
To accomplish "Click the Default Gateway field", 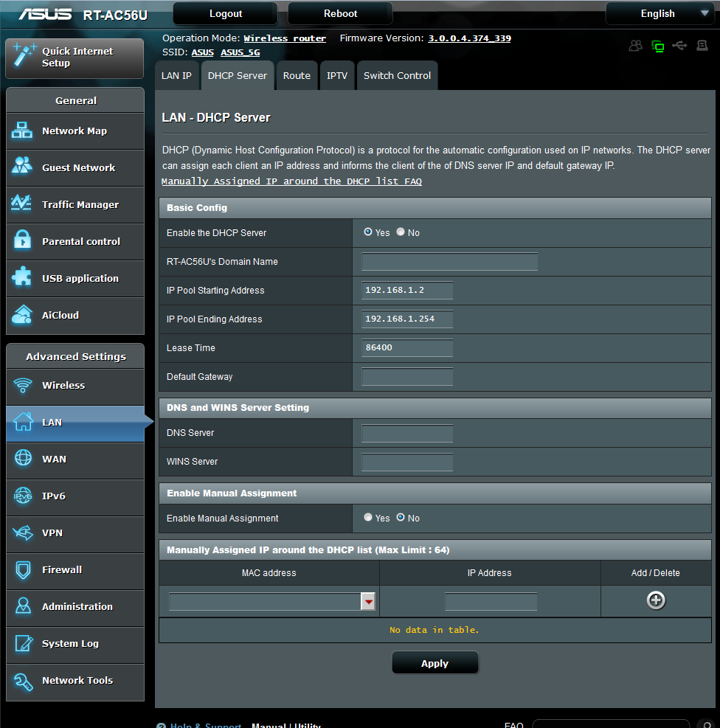I will pos(407,376).
